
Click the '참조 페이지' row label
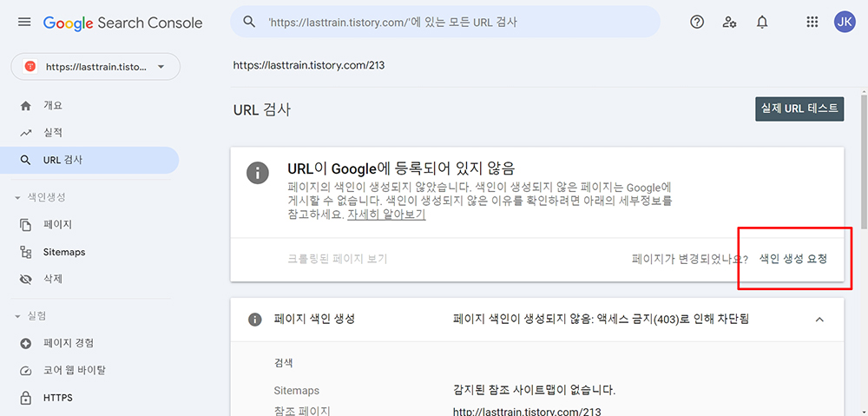(x=302, y=412)
